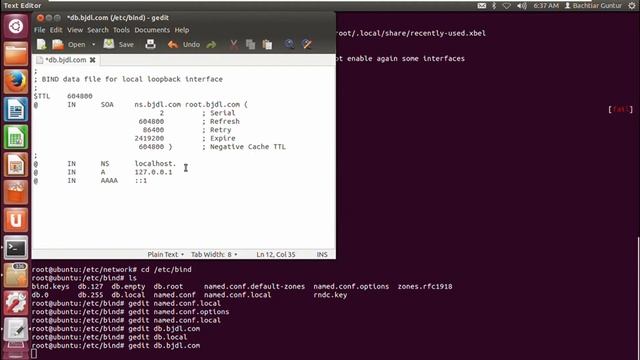Copy the selection with the copy icon
Image resolution: width=640 pixels, height=360 pixels.
(250, 44)
